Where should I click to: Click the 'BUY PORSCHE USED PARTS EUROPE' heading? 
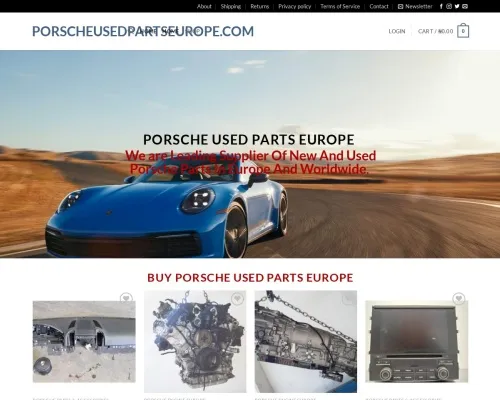(250, 278)
